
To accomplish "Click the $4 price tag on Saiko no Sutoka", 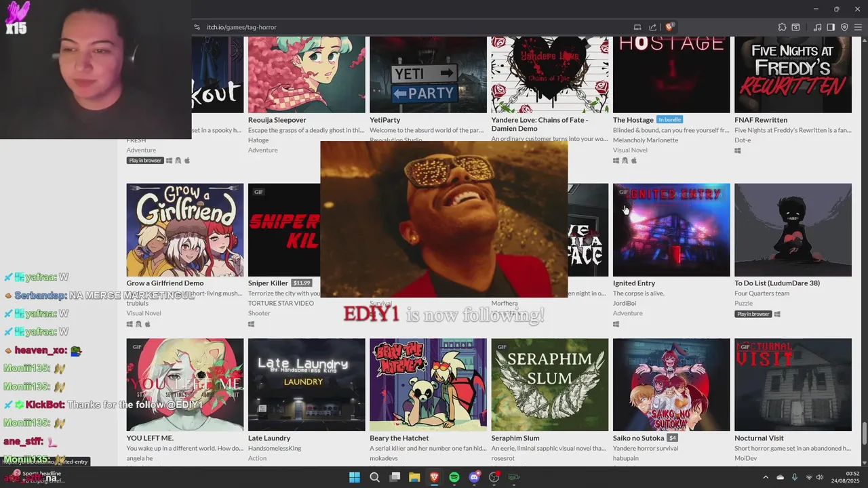I will [x=672, y=438].
